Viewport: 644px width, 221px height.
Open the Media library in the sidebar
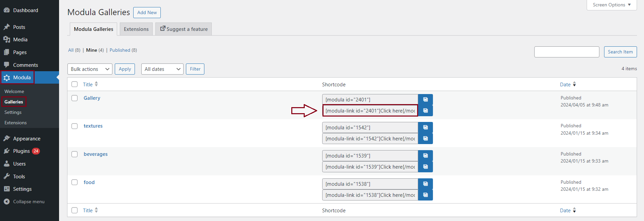[x=20, y=40]
